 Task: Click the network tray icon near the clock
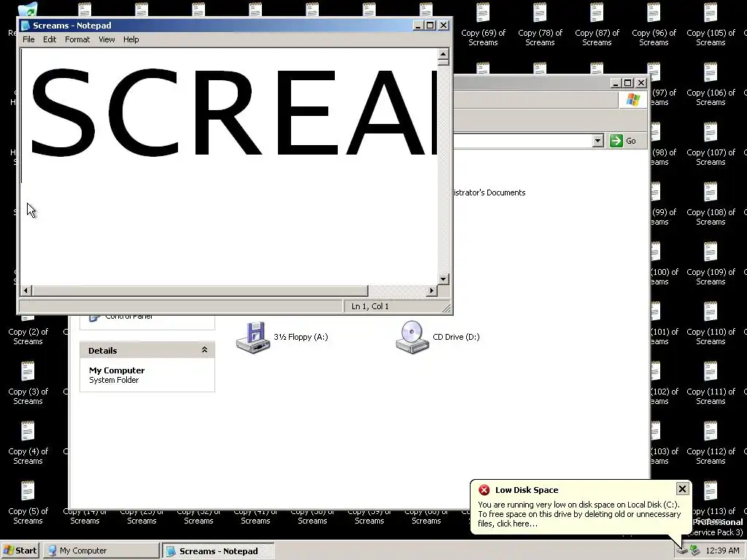(x=694, y=551)
